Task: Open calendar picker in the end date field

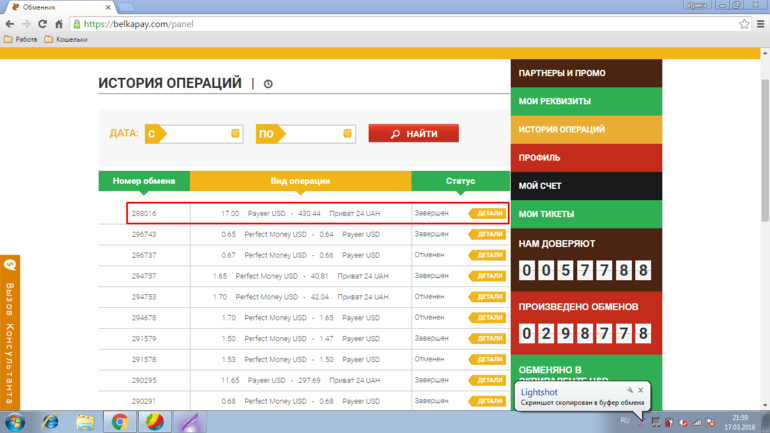Action: (x=347, y=133)
